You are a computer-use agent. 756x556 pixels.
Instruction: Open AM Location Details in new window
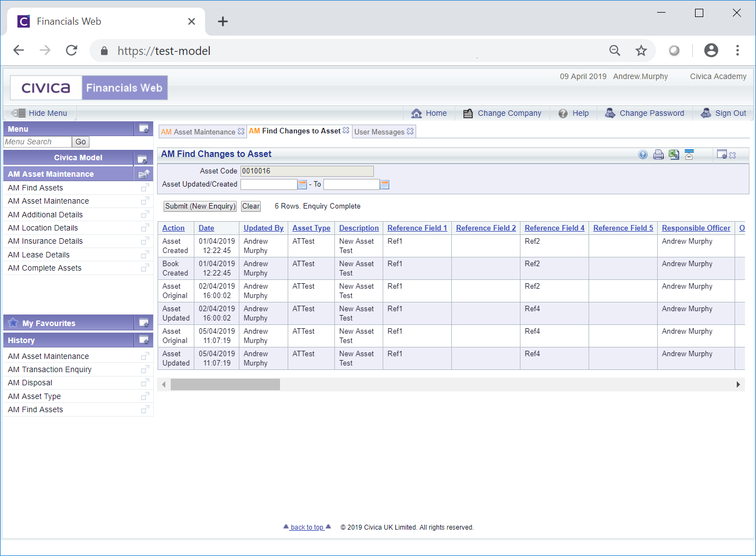point(145,228)
